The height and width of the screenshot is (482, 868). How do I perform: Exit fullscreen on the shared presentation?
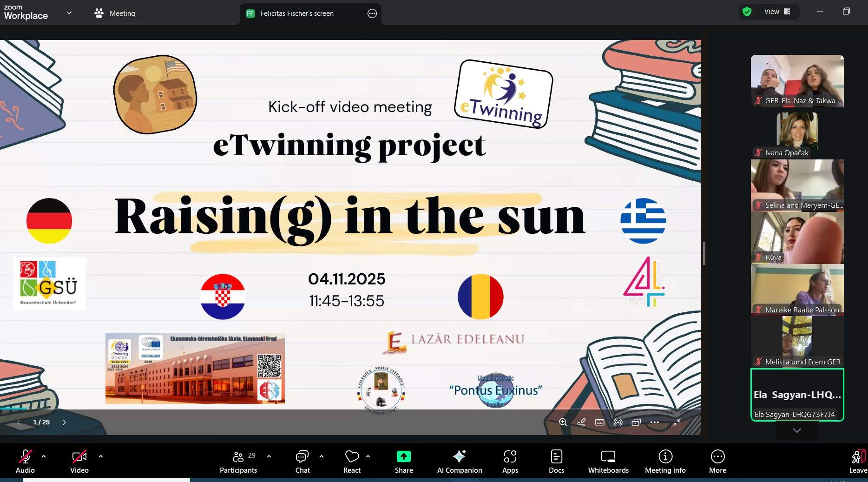677,422
